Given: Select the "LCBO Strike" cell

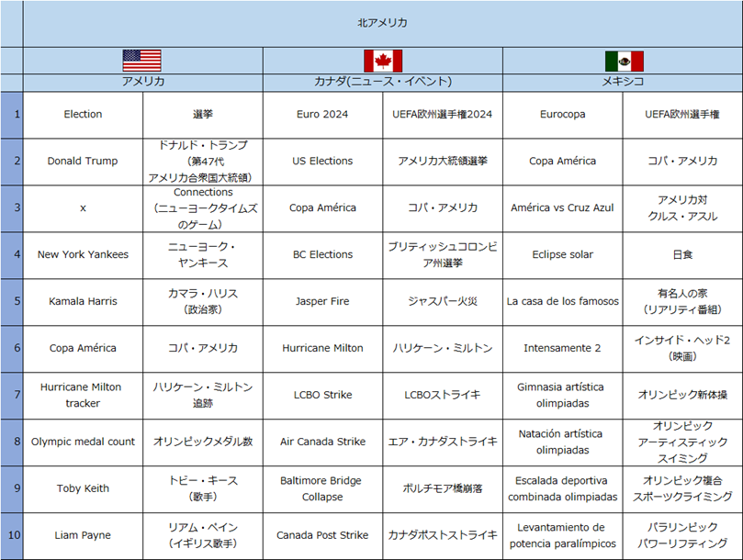Looking at the screenshot, I should (322, 395).
